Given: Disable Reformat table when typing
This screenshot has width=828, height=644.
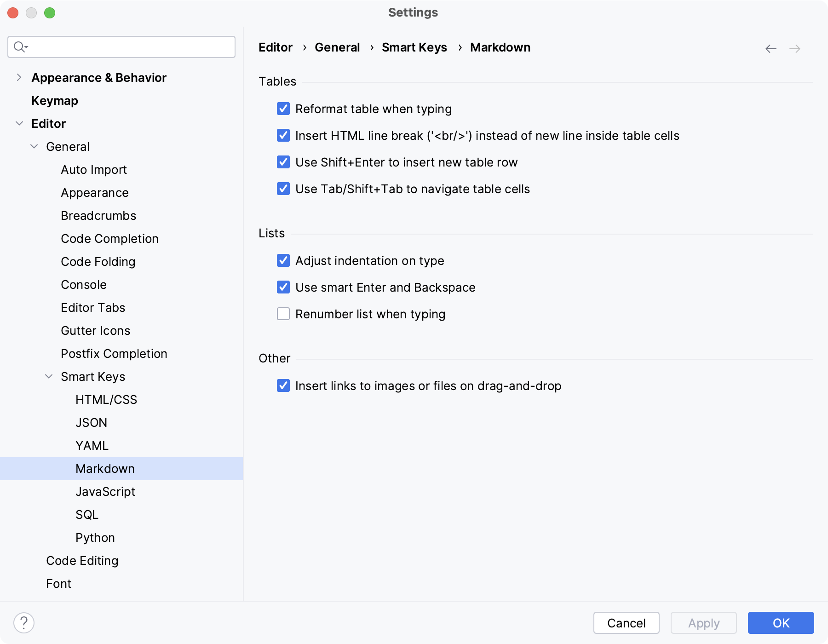Looking at the screenshot, I should [x=283, y=109].
